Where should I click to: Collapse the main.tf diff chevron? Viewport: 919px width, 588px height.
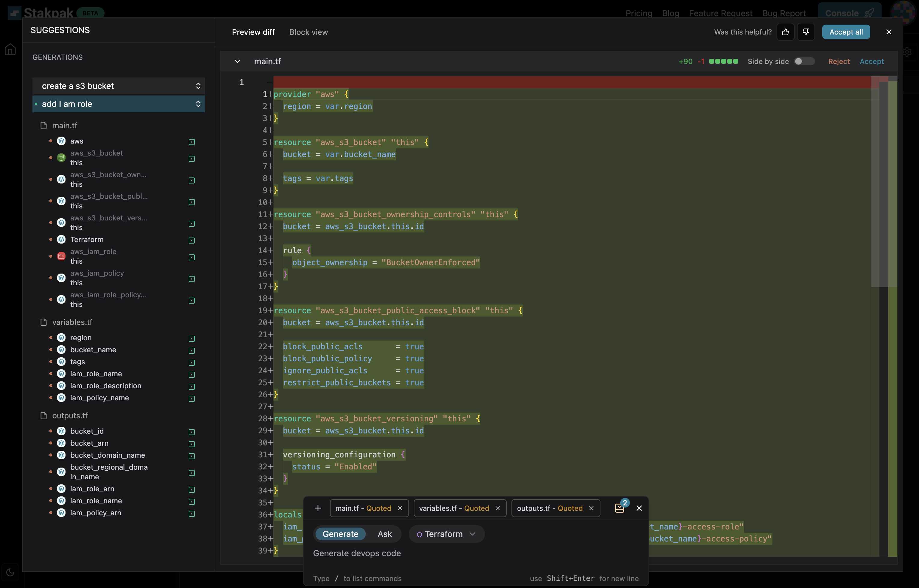(237, 62)
